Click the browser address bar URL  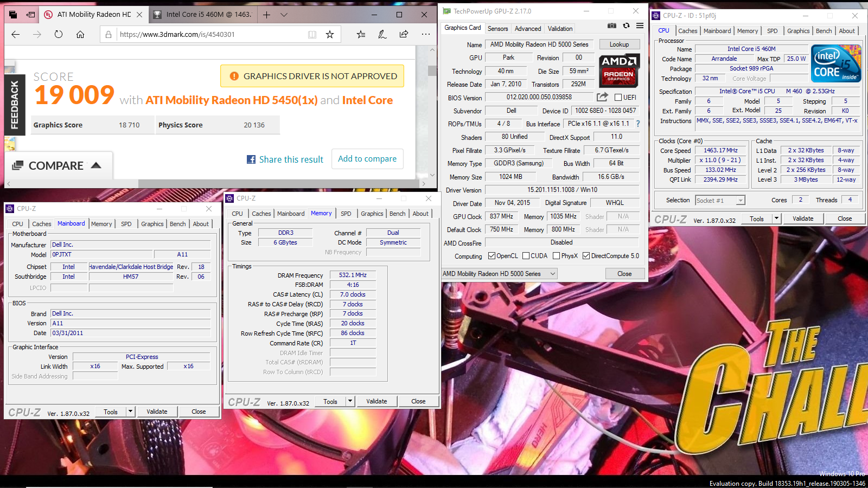pos(177,34)
